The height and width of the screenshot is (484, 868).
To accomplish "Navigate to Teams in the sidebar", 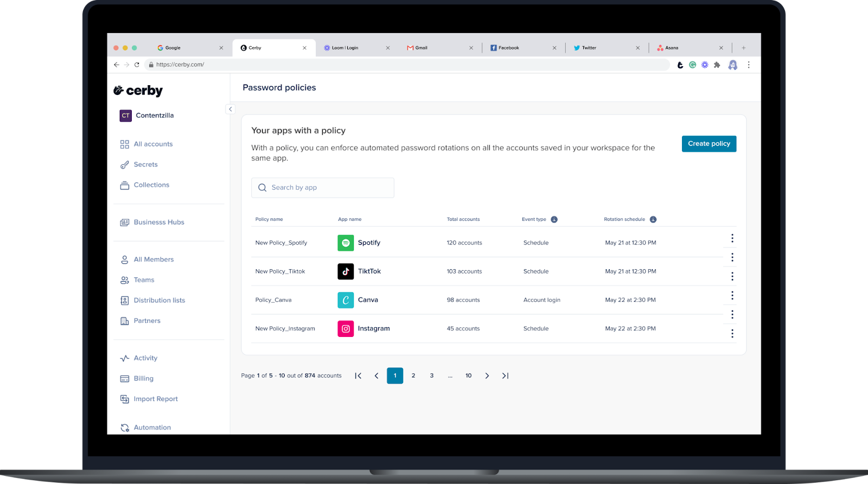I will coord(137,280).
